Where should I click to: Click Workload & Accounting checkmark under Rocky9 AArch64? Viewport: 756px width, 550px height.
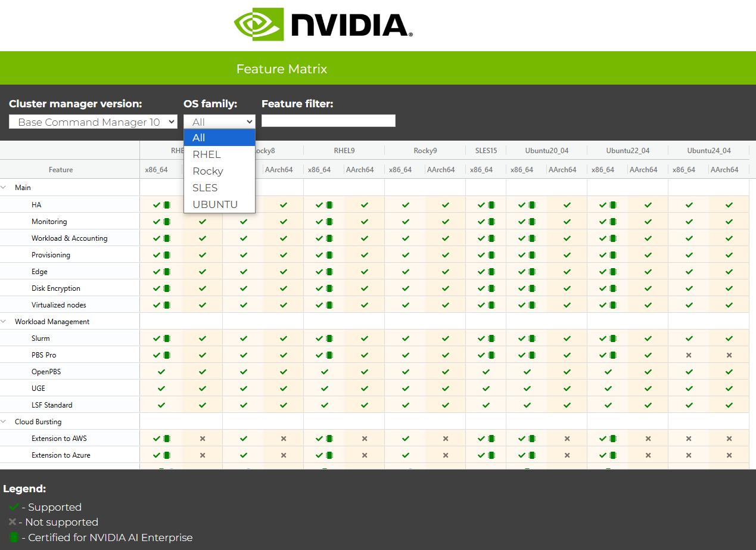tap(446, 238)
